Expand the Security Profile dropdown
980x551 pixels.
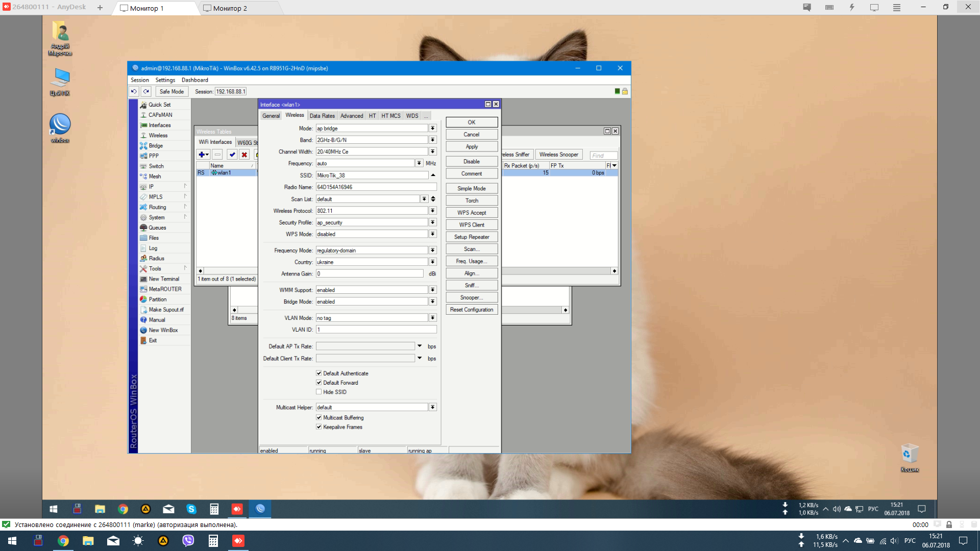[x=433, y=222]
